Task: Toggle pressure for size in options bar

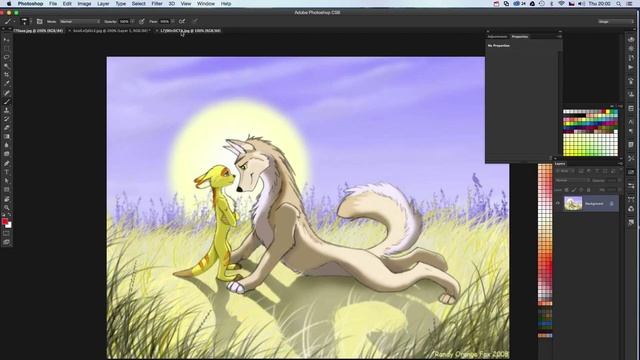Action: 195,21
